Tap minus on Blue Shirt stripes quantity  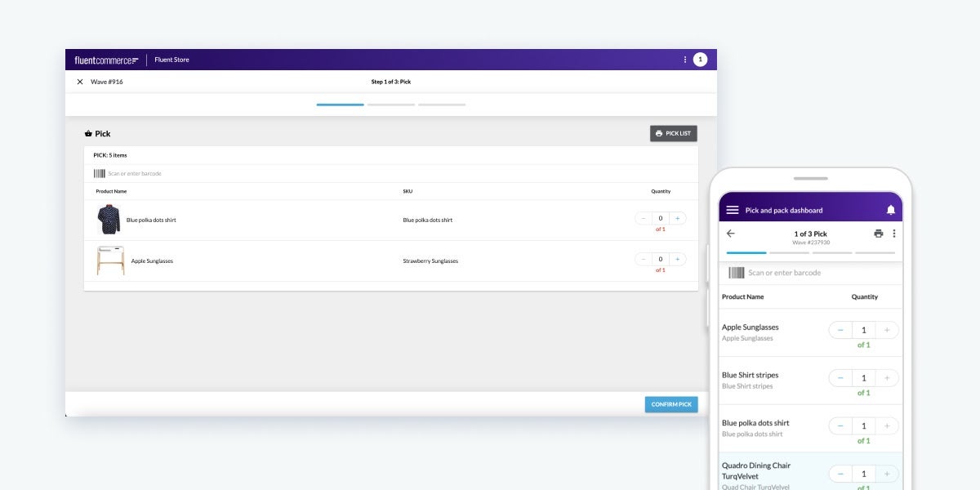point(840,377)
